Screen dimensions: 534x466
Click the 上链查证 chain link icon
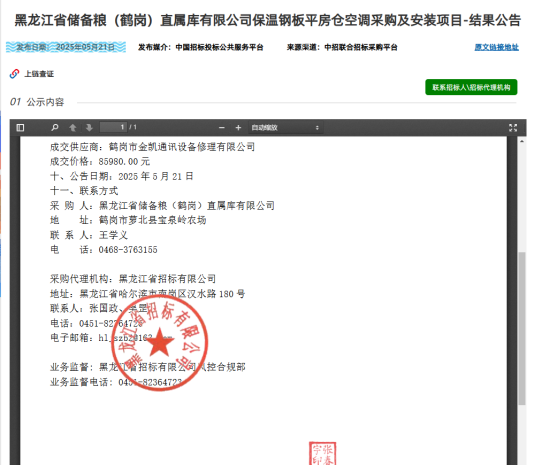14,74
